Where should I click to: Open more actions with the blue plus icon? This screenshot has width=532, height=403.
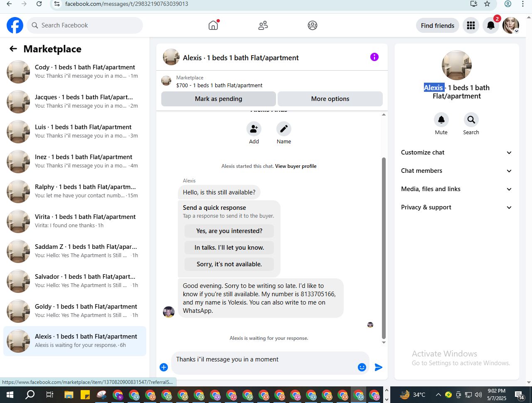(164, 367)
